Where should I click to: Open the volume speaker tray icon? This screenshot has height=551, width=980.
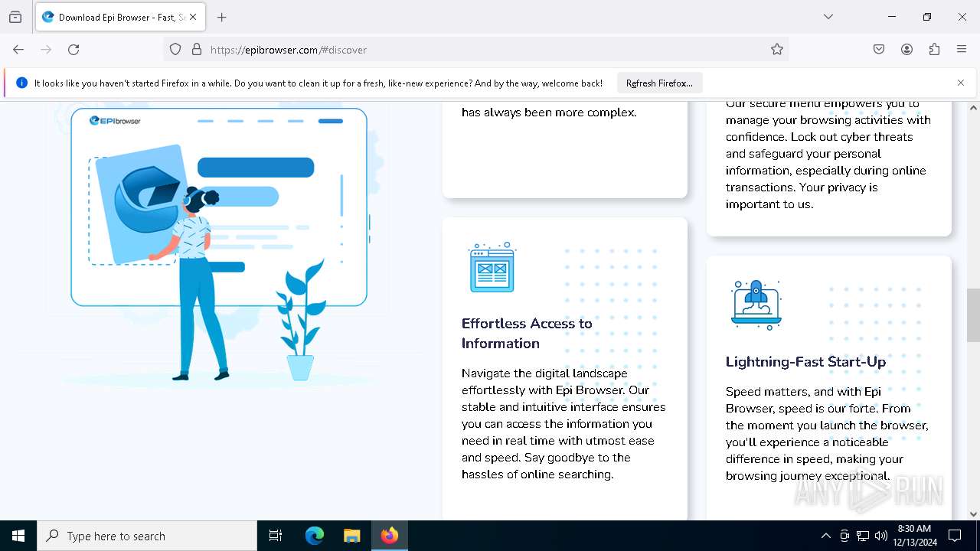(x=881, y=536)
